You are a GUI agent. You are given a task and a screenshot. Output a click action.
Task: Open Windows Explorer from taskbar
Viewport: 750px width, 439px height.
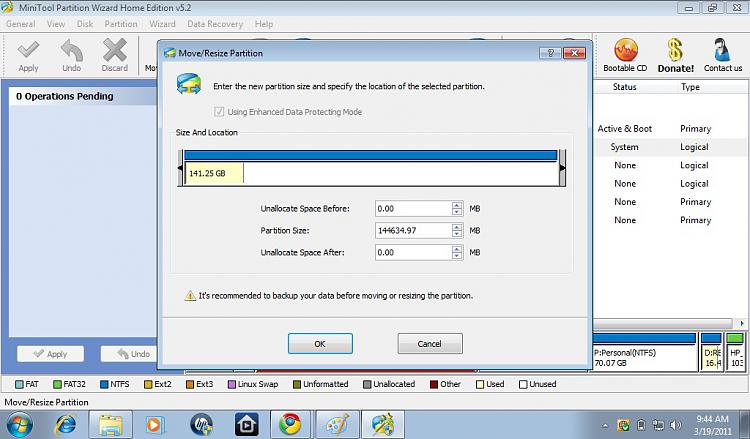point(111,425)
